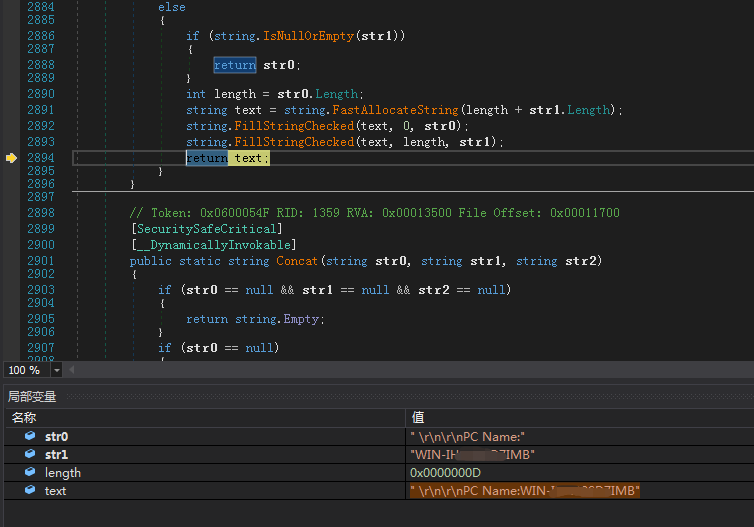Click FillStringChecked on line 2893

click(x=294, y=142)
